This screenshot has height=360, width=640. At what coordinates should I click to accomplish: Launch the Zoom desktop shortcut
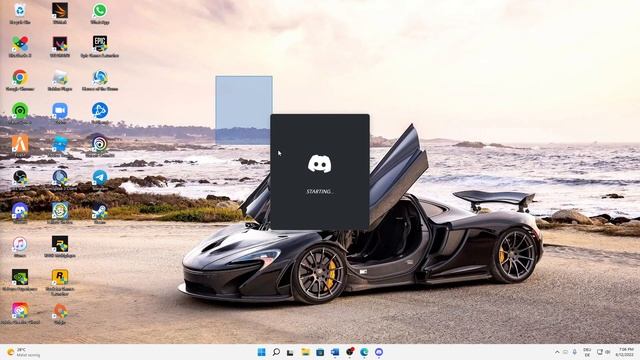click(x=60, y=113)
